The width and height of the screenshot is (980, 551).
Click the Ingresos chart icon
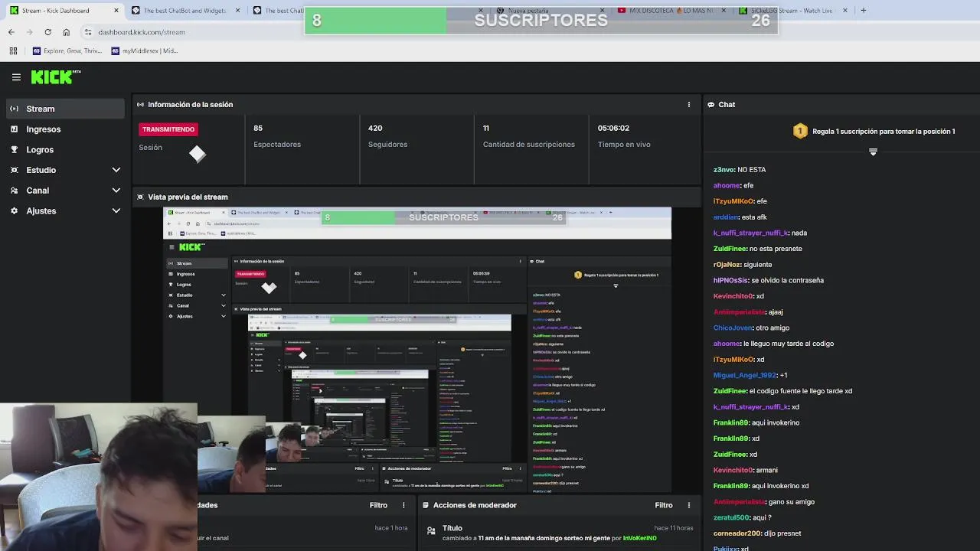click(14, 129)
